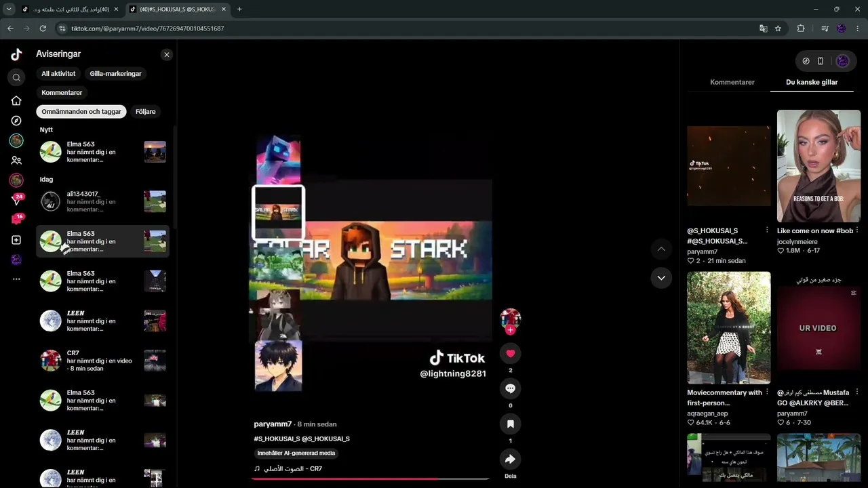Viewport: 868px width, 488px height.
Task: Open the @S_HOKUSAI_S recommended video thumbnail
Action: (729, 166)
